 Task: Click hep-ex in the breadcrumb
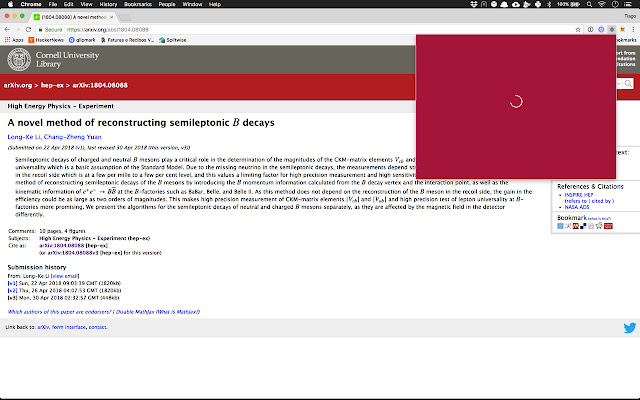click(52, 85)
